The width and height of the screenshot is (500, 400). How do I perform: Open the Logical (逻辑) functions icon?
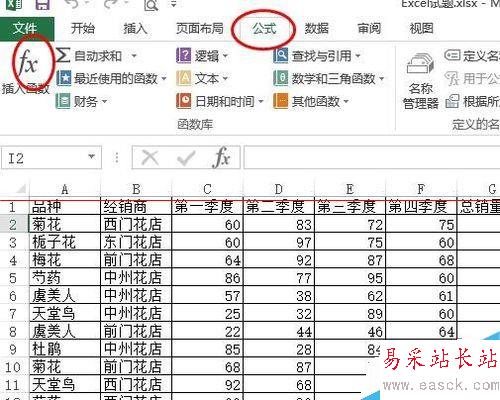click(183, 55)
